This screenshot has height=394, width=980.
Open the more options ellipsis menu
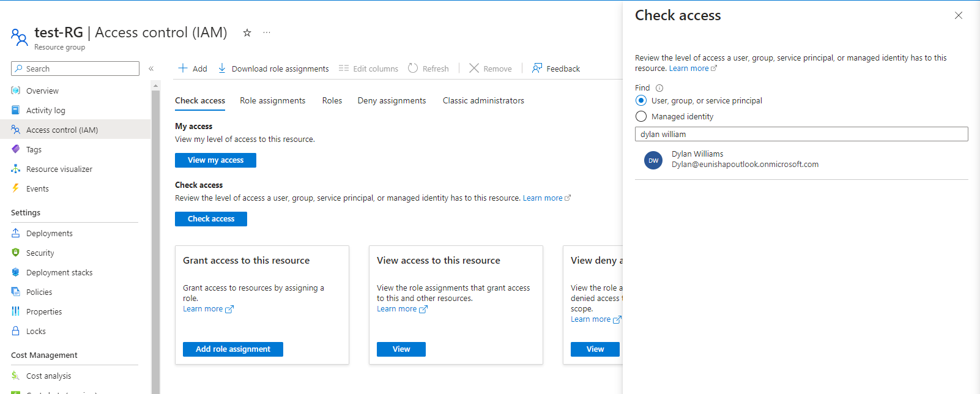[267, 33]
